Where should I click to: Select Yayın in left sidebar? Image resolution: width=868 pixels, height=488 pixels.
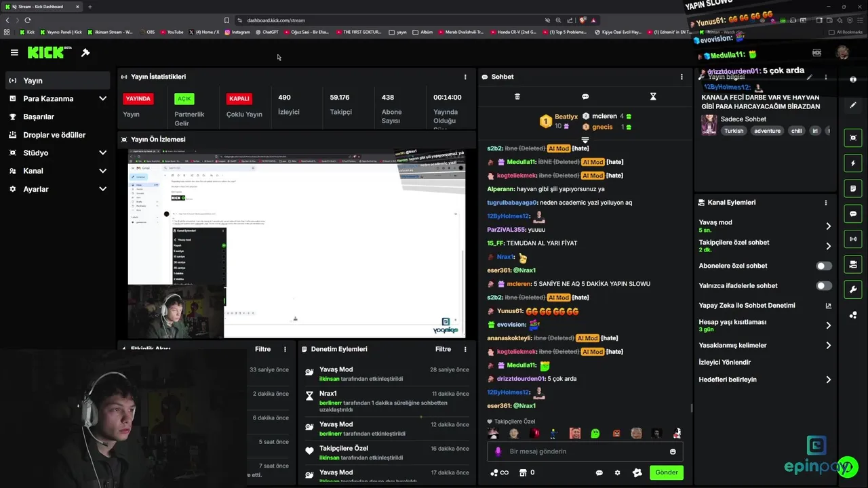pos(57,81)
